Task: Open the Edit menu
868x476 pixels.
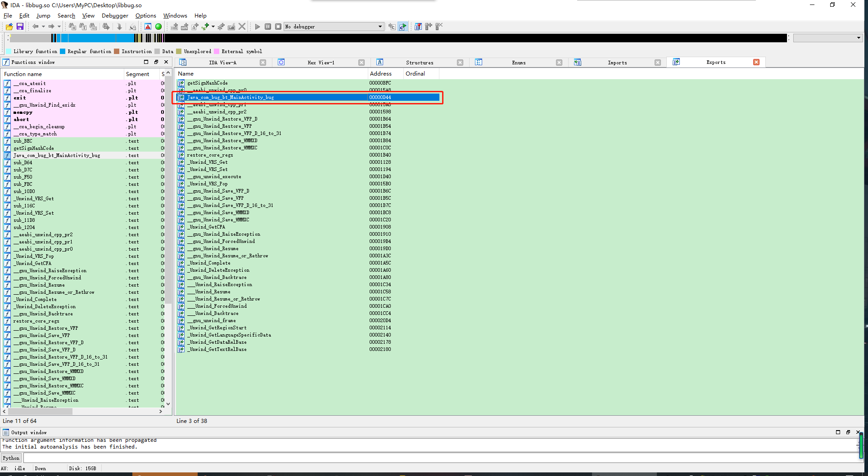Action: click(x=24, y=15)
